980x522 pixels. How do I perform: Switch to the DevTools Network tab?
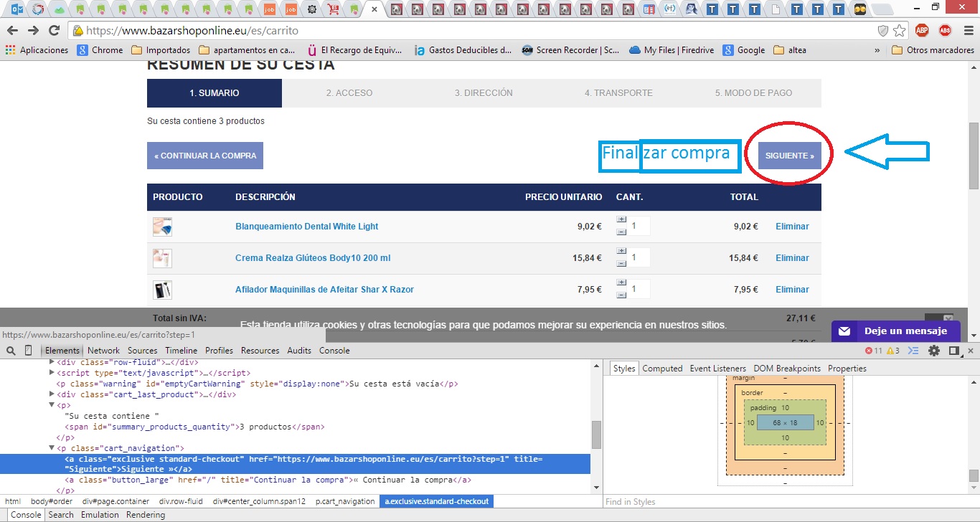(103, 351)
